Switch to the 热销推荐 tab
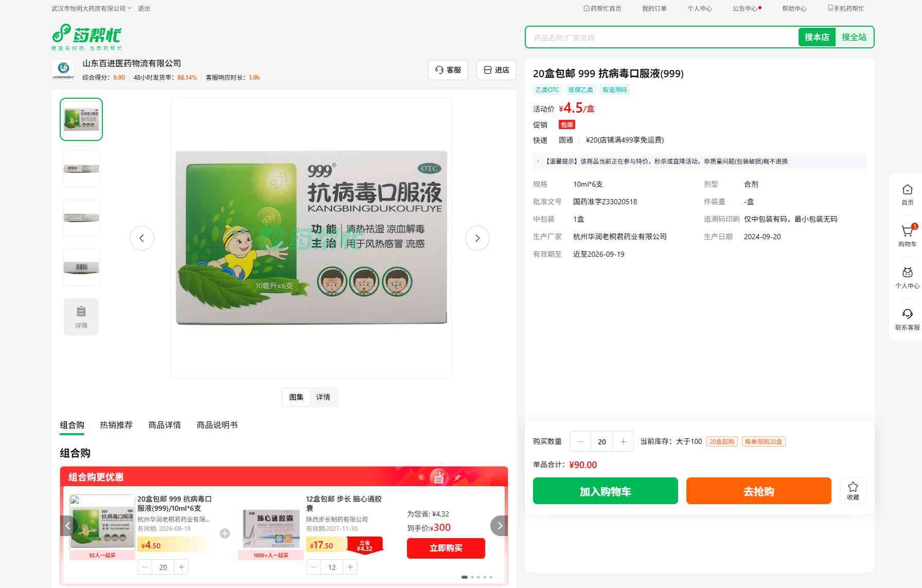The width and height of the screenshot is (922, 588). tap(116, 425)
